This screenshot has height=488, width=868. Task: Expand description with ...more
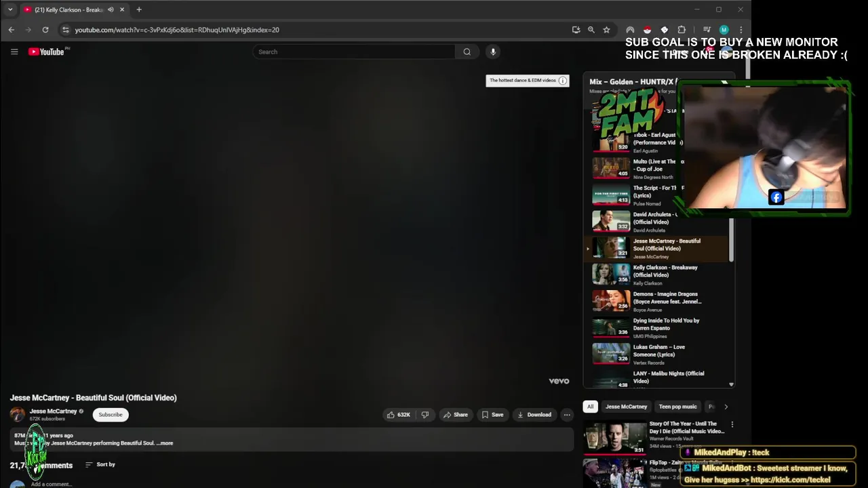(x=165, y=443)
